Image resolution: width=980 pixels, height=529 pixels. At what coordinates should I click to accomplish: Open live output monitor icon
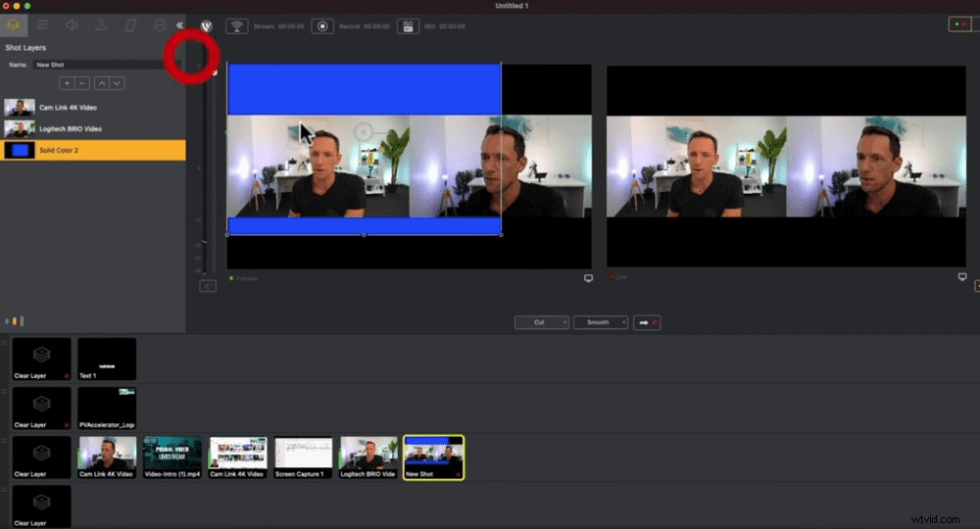962,276
